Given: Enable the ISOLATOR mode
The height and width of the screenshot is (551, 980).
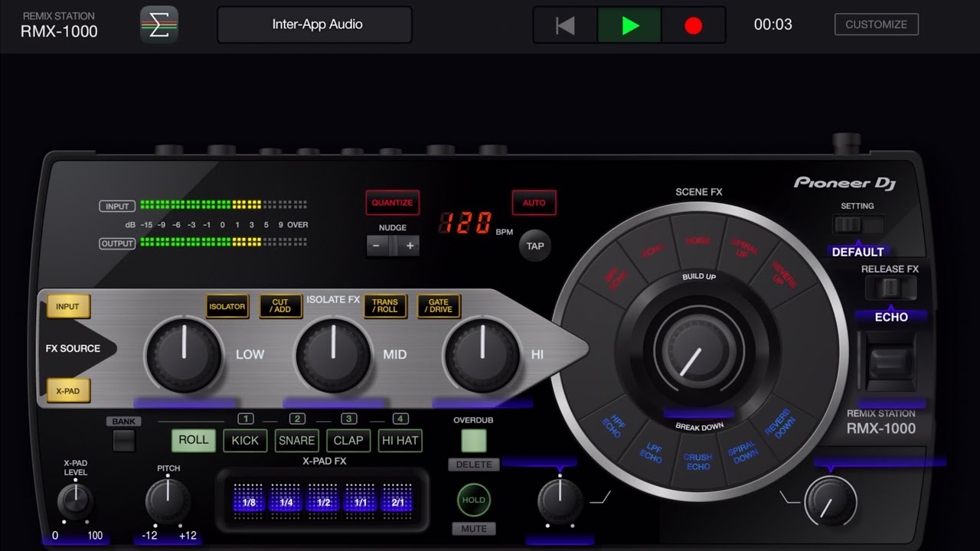Looking at the screenshot, I should point(227,307).
